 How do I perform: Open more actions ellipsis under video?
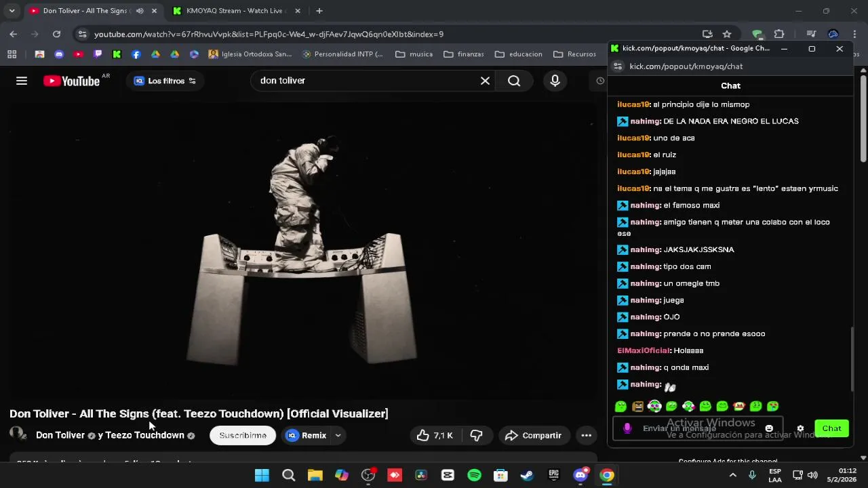point(586,435)
